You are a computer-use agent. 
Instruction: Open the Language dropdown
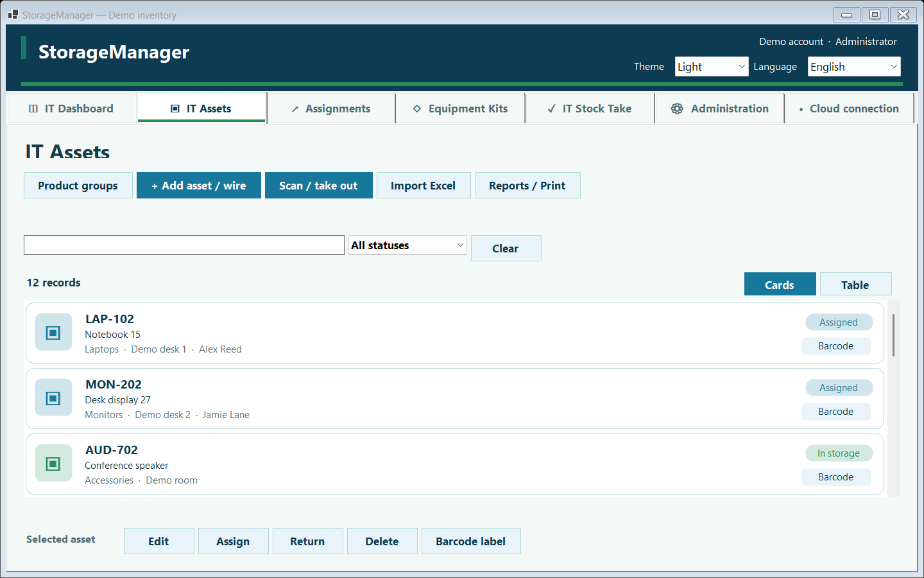click(x=854, y=67)
